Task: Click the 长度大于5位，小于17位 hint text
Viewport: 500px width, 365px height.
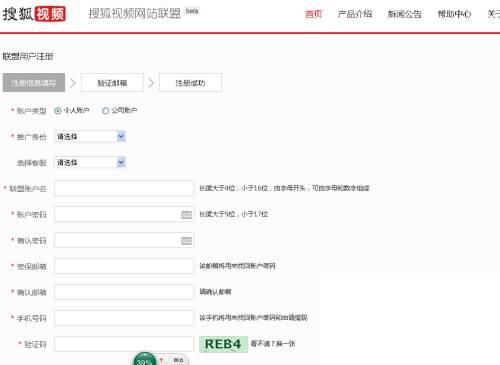Action: coord(234,214)
